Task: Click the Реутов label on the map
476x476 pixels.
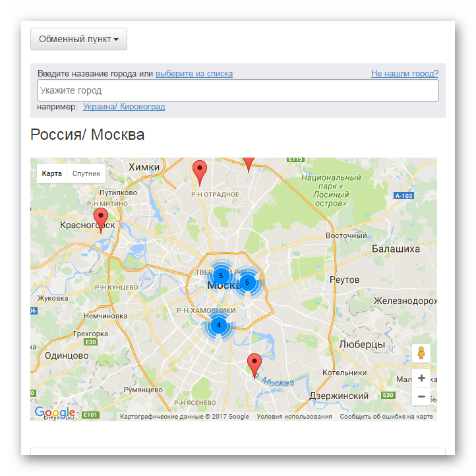Action: click(345, 280)
